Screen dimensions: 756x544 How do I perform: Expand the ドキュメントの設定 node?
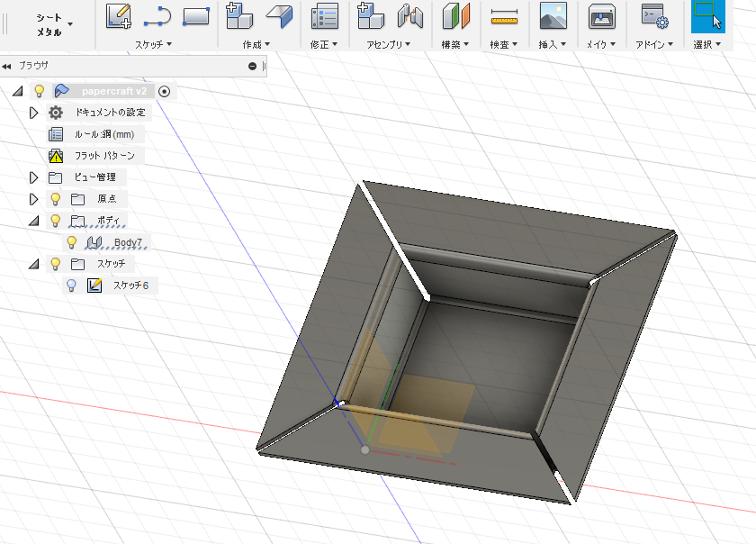tap(33, 113)
